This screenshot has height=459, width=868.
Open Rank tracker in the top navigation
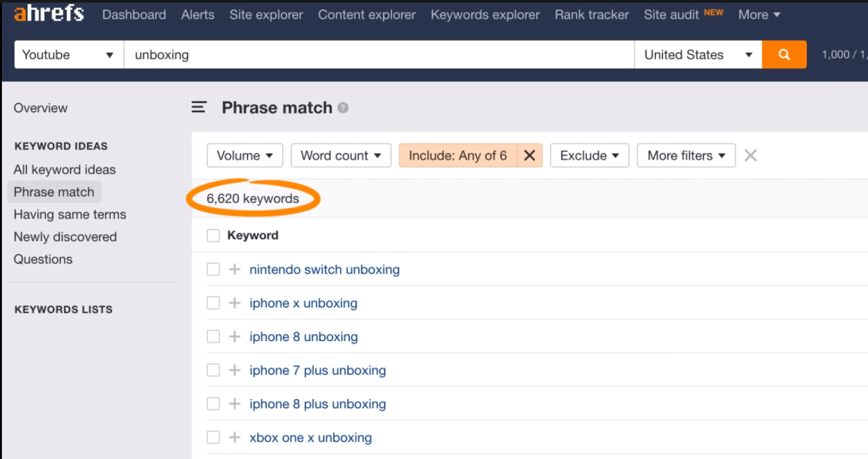pos(592,14)
